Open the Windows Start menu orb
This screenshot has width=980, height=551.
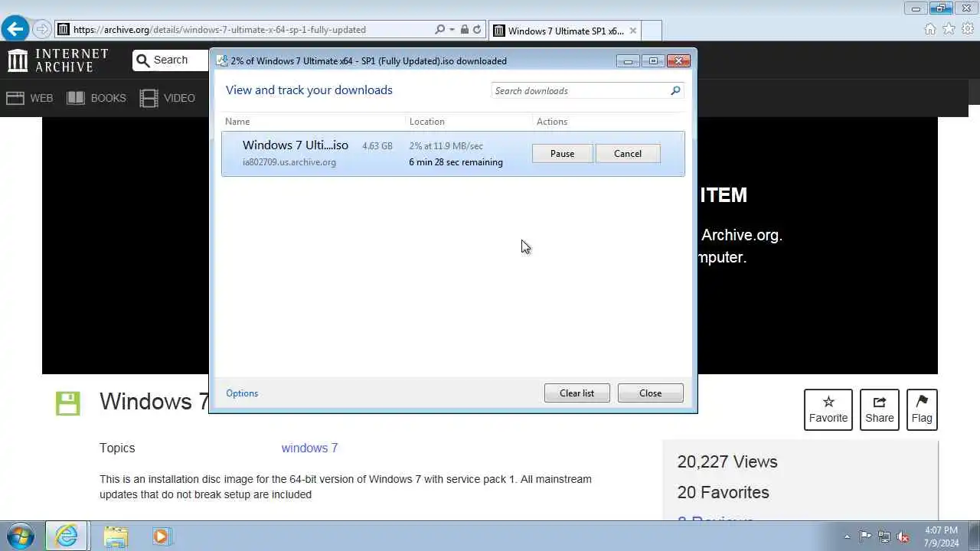pos(20,536)
